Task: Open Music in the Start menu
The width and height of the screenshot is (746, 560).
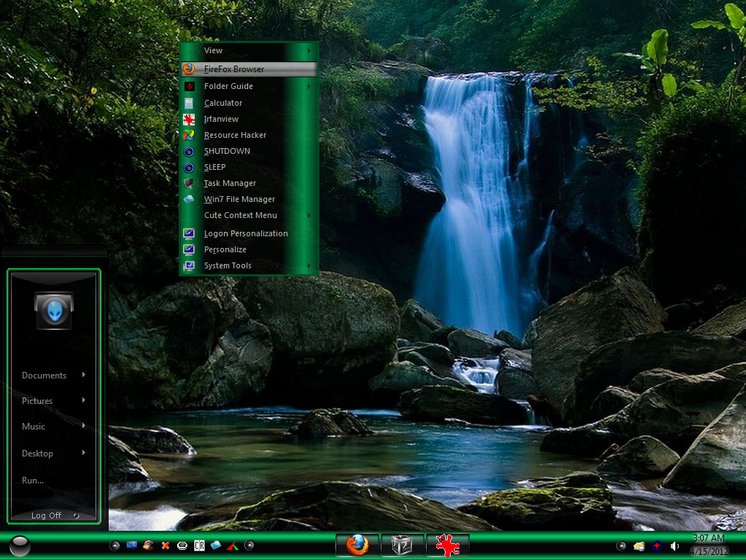Action: click(x=34, y=427)
